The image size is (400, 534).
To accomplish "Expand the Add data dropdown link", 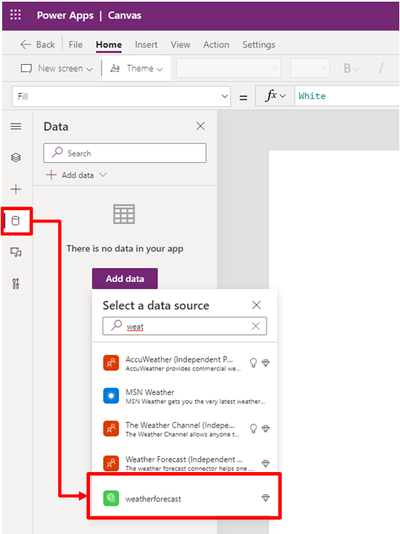I will pos(76,175).
